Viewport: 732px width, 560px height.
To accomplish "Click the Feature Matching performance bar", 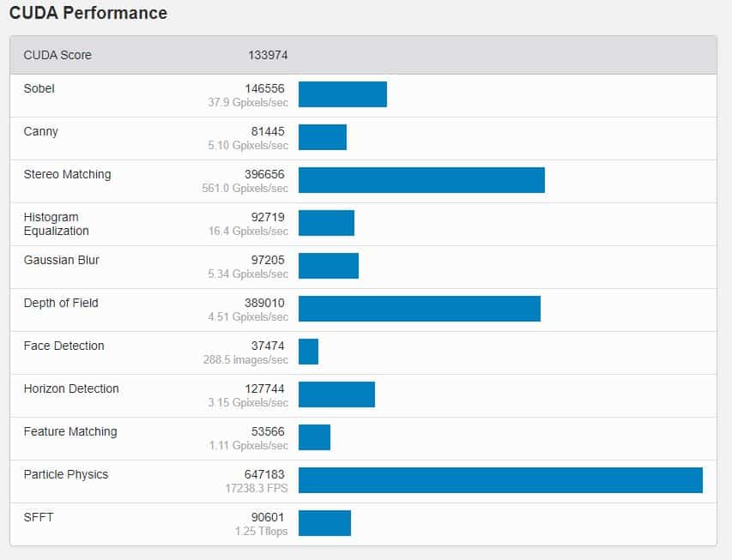I will pos(314,437).
